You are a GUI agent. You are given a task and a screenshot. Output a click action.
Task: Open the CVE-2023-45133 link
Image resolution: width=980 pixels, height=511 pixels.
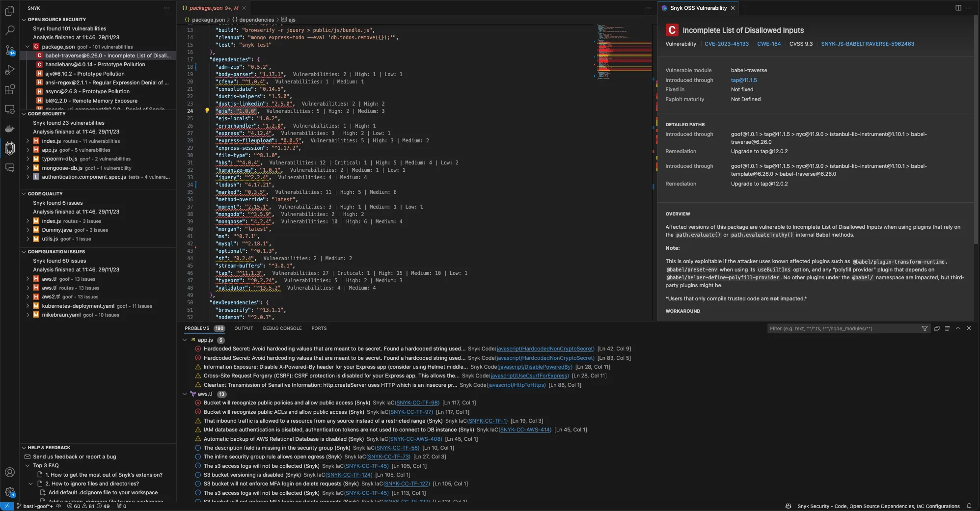pos(727,44)
